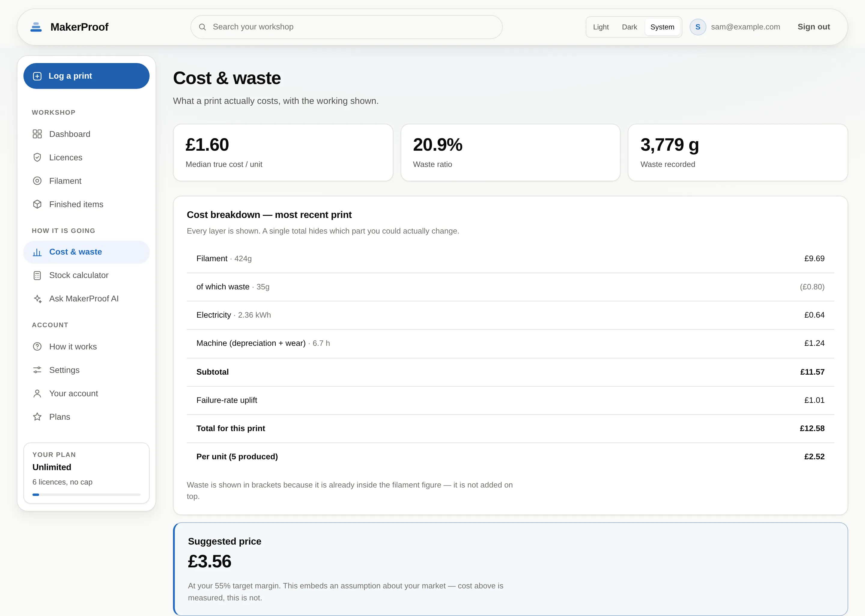Screen dimensions: 865x616
Task: Click the search magnifier icon
Action: tap(202, 27)
